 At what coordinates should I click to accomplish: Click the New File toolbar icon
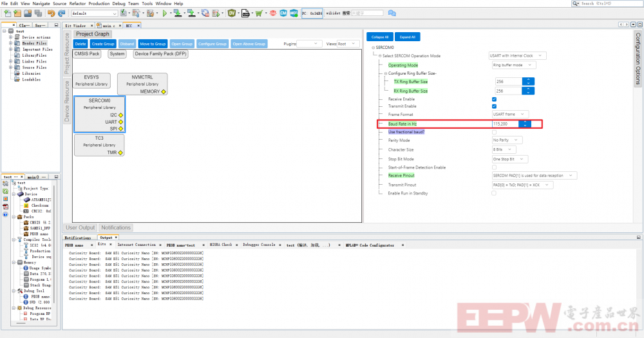(7, 13)
